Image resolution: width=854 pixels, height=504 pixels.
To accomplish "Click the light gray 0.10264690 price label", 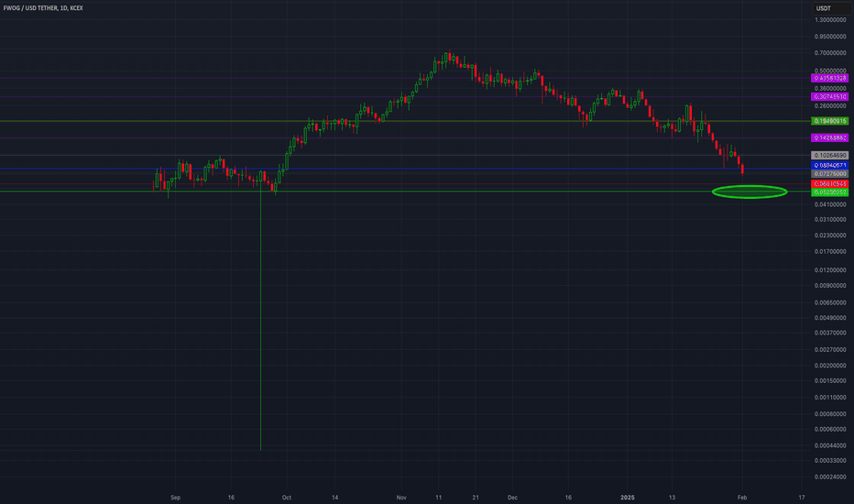I will (x=829, y=156).
